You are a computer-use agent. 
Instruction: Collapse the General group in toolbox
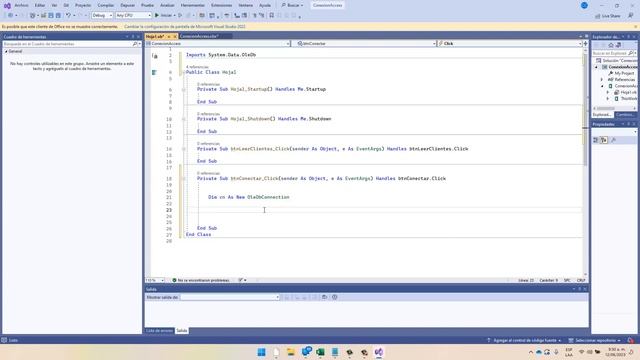tap(6, 51)
